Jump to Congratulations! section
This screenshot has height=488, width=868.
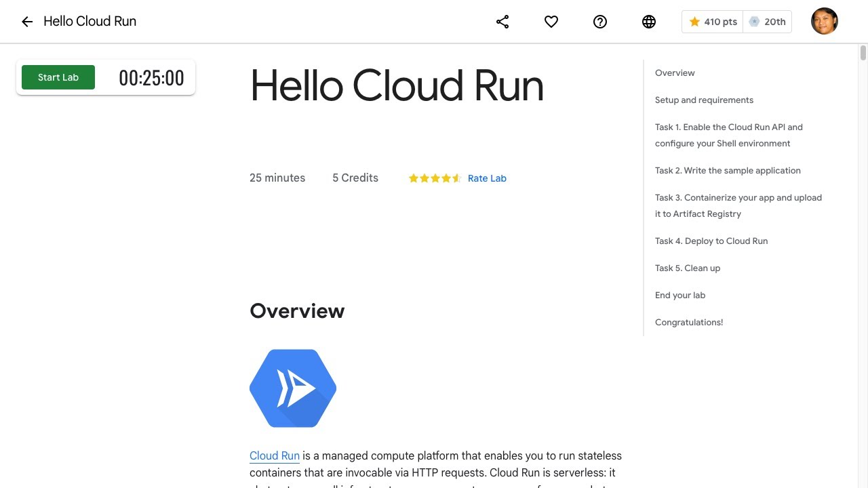pos(689,322)
